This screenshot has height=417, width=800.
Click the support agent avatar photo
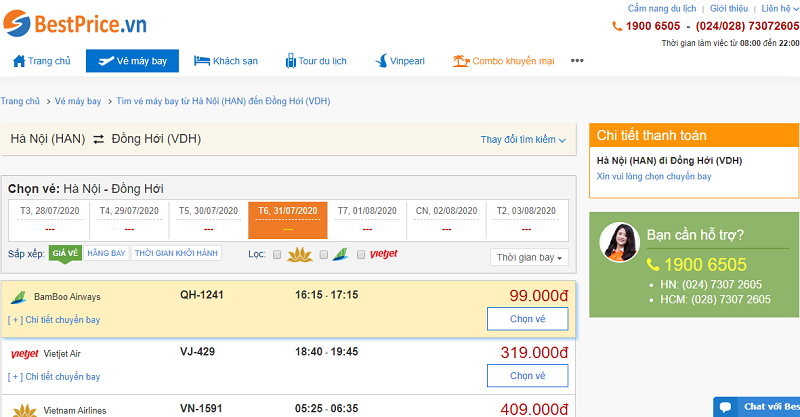pyautogui.click(x=619, y=242)
